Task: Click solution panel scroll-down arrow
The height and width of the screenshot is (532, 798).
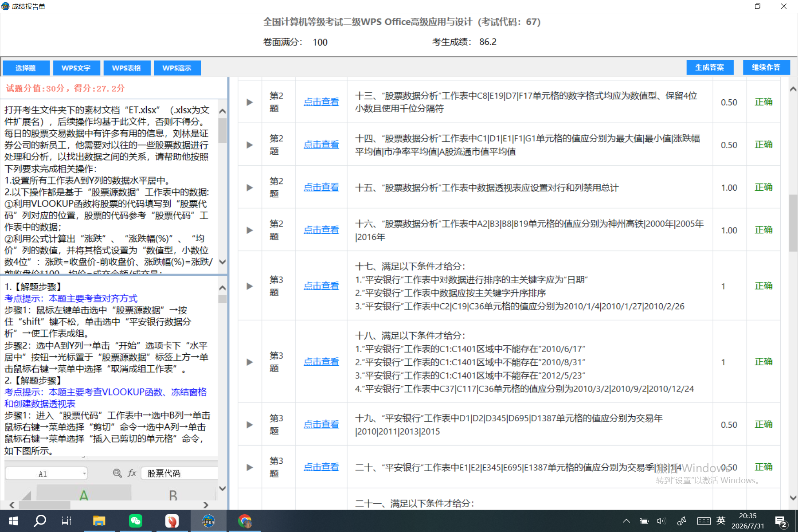Action: [x=223, y=489]
